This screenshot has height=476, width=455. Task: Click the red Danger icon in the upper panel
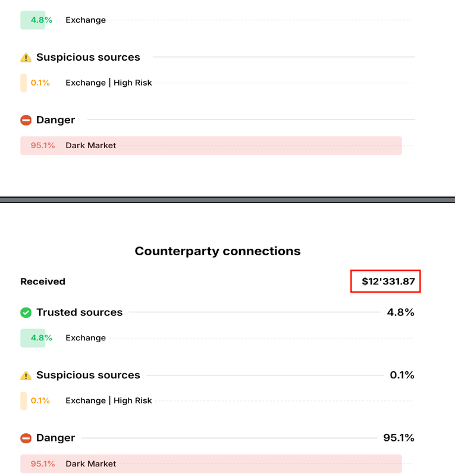pos(26,120)
